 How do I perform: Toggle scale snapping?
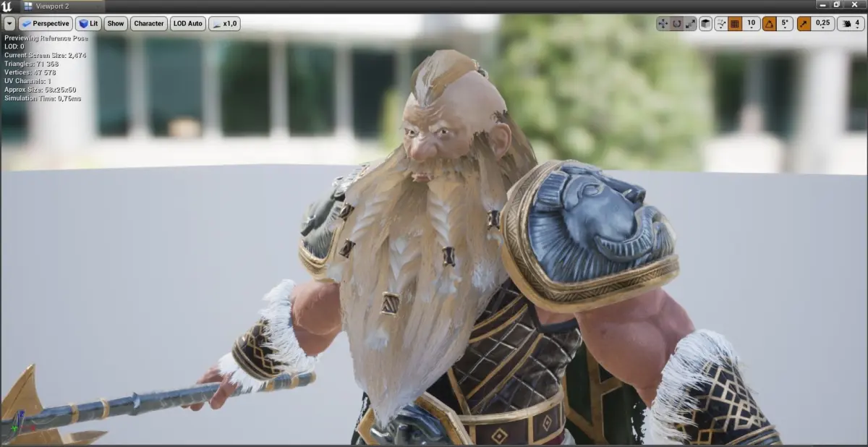pyautogui.click(x=804, y=24)
